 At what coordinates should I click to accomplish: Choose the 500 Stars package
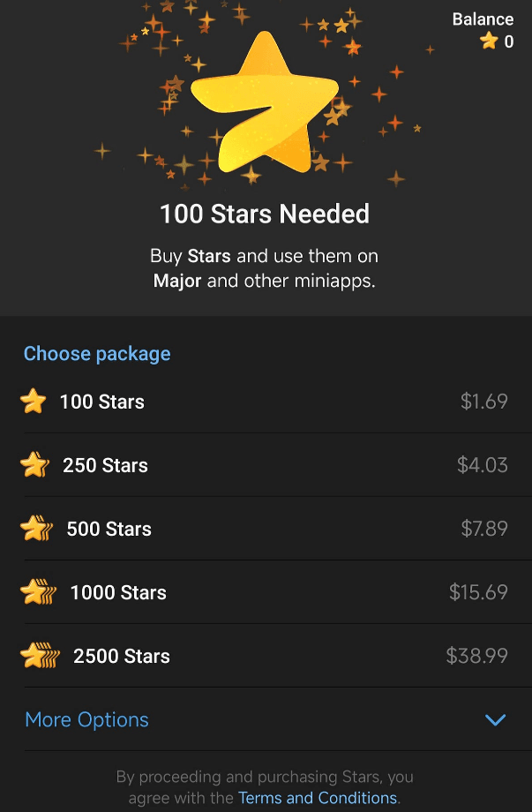coord(266,529)
